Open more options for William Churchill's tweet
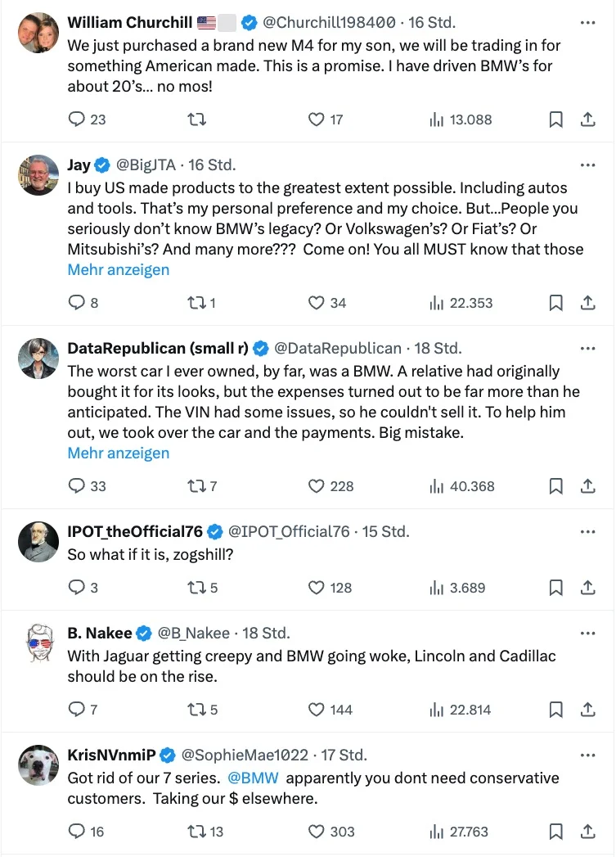This screenshot has height=857, width=616. (x=587, y=22)
